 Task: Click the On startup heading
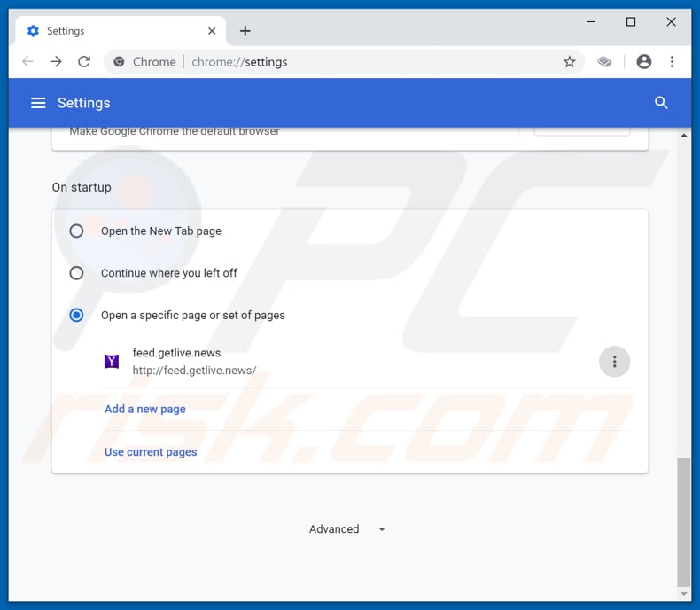tap(82, 187)
